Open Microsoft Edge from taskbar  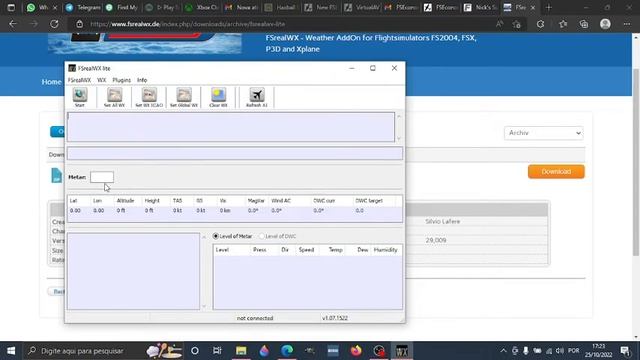point(287,351)
